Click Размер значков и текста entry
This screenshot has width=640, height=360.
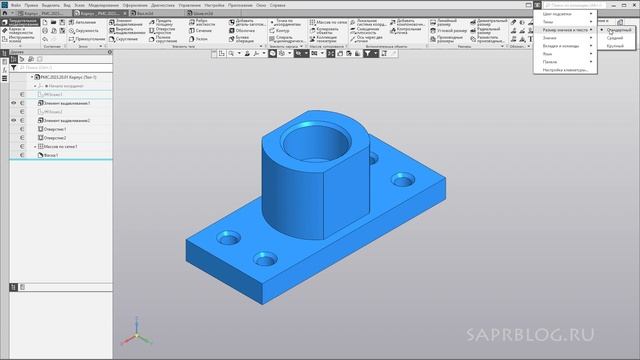(x=565, y=30)
